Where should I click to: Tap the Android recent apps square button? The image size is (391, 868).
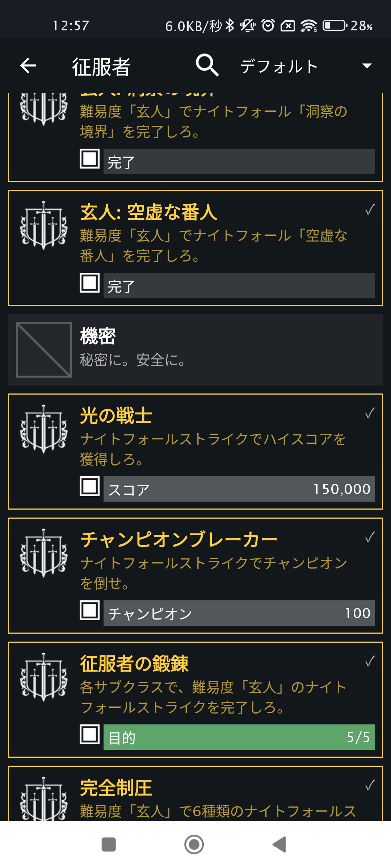click(109, 844)
